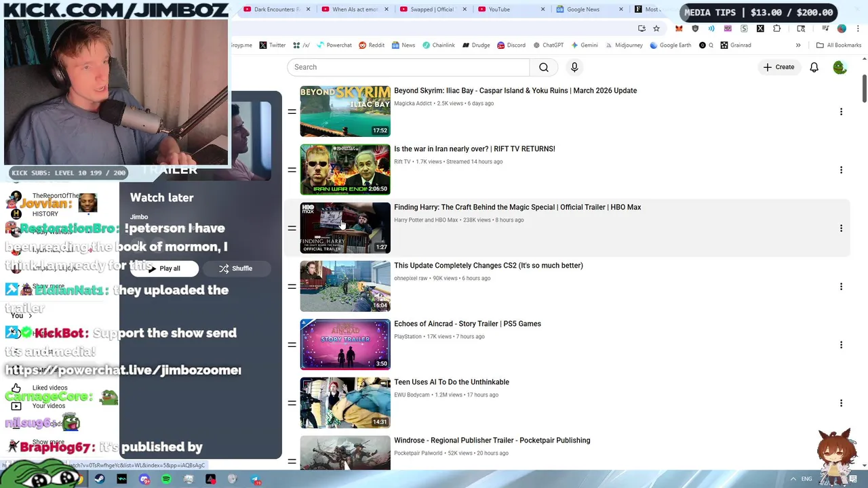Open Telegram from the taskbar
The image size is (868, 488).
click(x=256, y=479)
